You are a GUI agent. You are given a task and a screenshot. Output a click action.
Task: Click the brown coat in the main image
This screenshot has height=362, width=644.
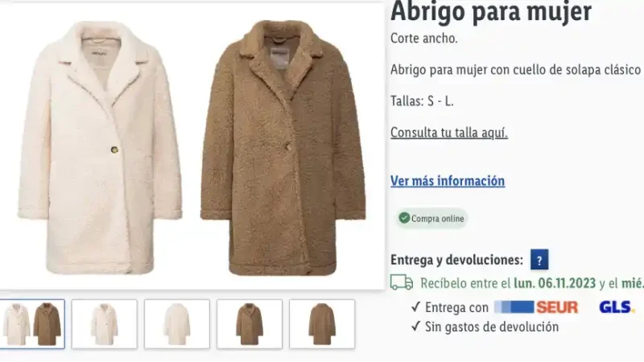(283, 148)
